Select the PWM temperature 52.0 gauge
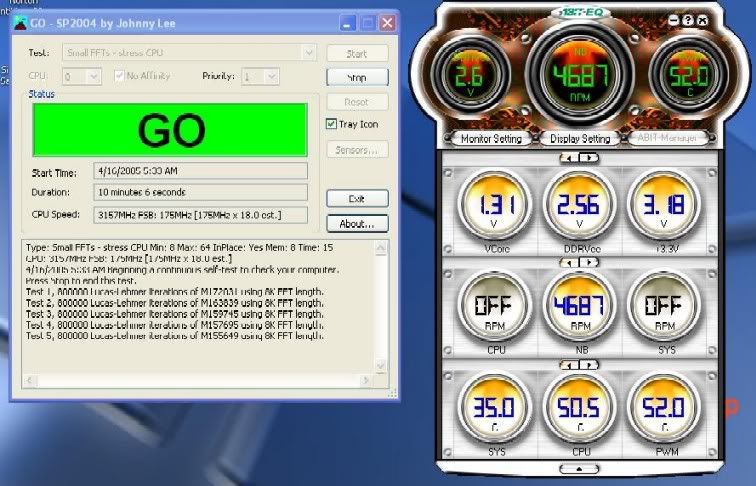The image size is (756, 486). 664,409
